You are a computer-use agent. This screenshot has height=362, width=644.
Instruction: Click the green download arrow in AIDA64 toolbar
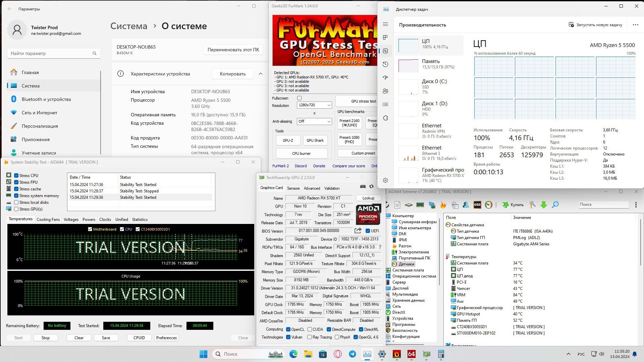[x=544, y=205]
